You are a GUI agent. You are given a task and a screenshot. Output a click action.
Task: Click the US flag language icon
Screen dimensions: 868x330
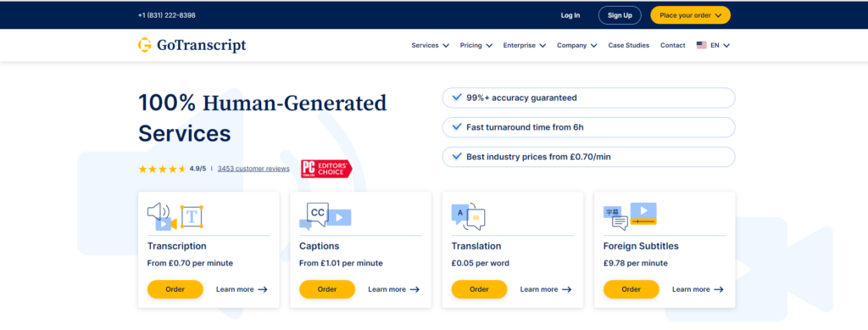pos(701,46)
